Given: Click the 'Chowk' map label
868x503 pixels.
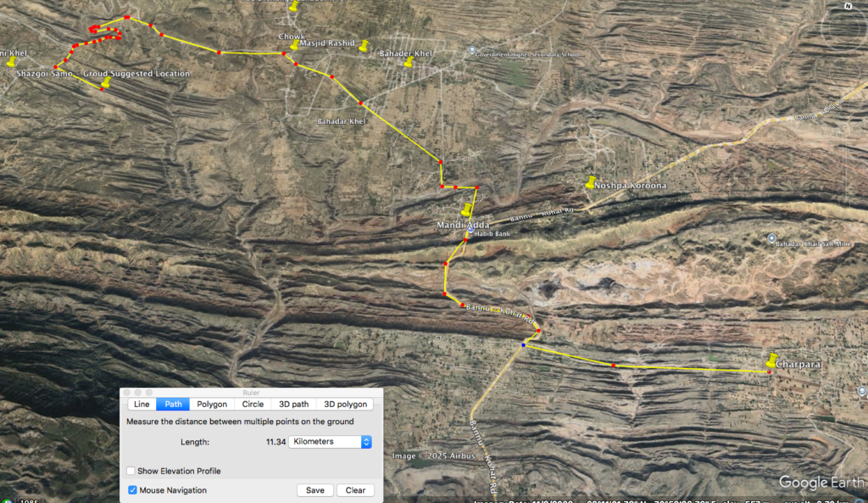Looking at the screenshot, I should [292, 36].
